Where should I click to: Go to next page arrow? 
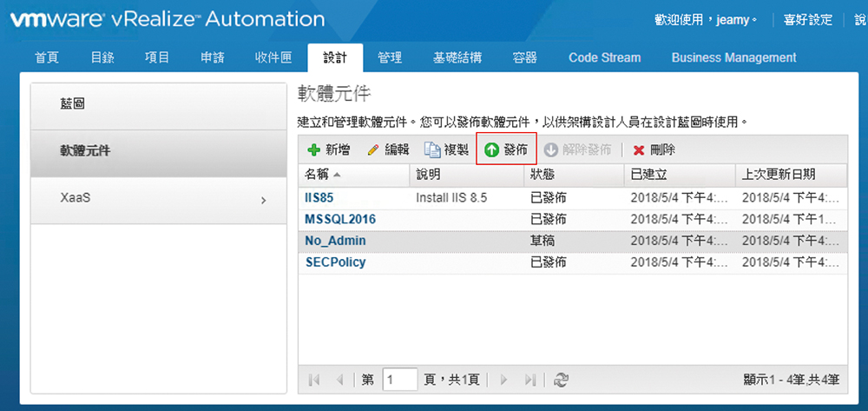pyautogui.click(x=503, y=380)
